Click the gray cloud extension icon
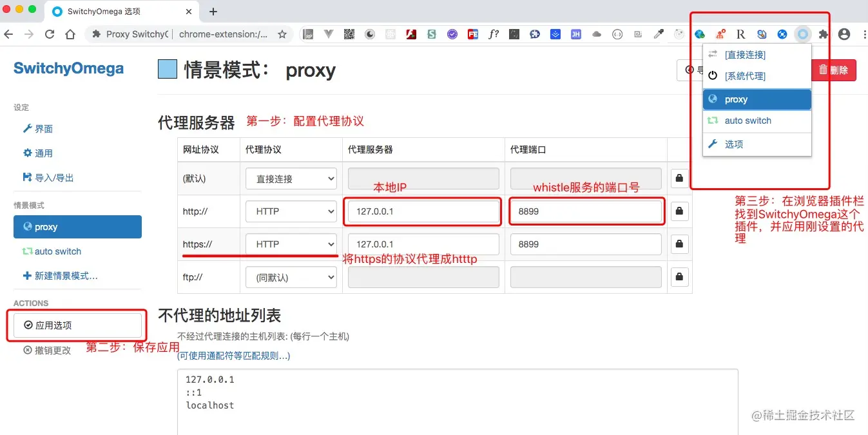The width and height of the screenshot is (868, 435). [x=597, y=34]
